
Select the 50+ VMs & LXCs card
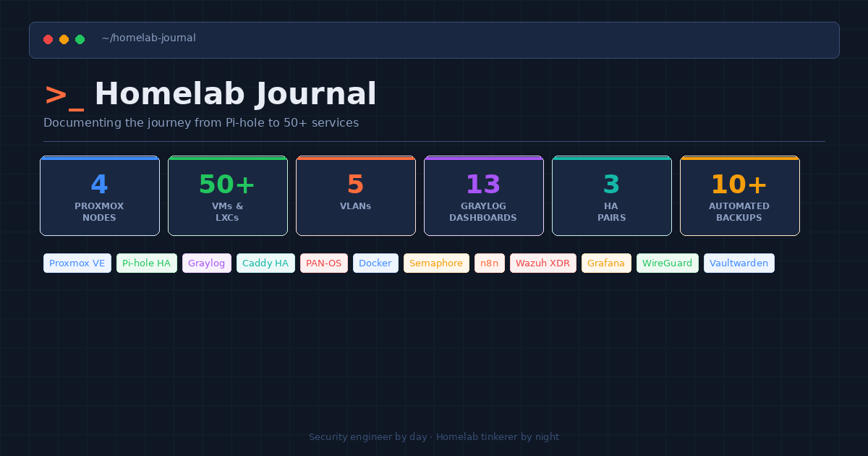(x=228, y=196)
